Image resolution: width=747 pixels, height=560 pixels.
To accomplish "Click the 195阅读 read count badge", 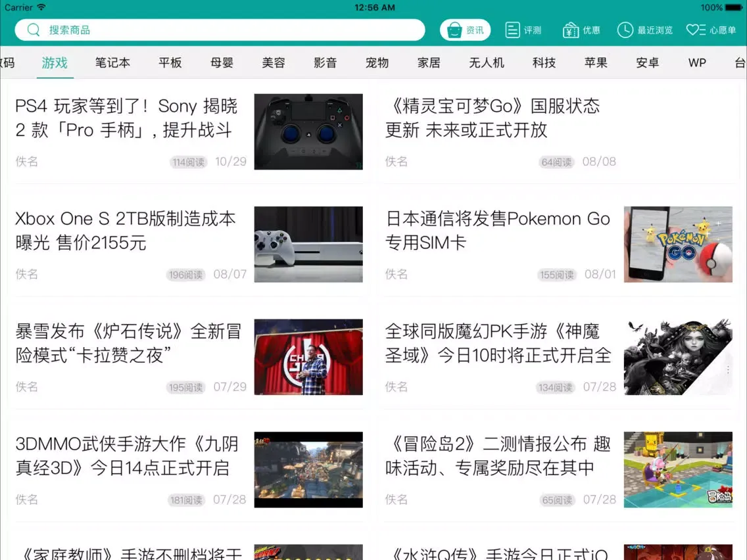I will tap(186, 387).
